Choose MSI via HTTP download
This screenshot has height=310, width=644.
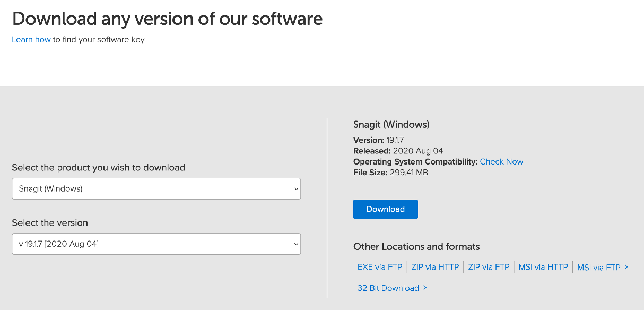point(543,267)
